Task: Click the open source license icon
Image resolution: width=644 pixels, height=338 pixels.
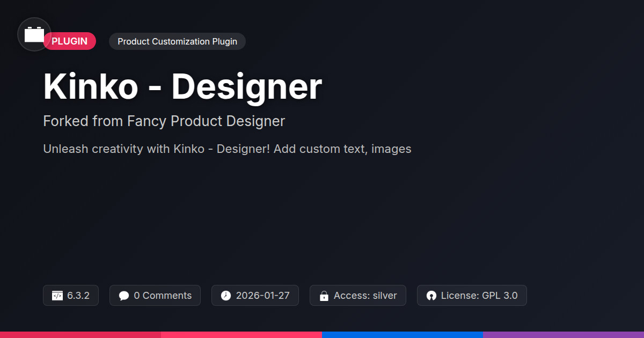Action: click(431, 296)
